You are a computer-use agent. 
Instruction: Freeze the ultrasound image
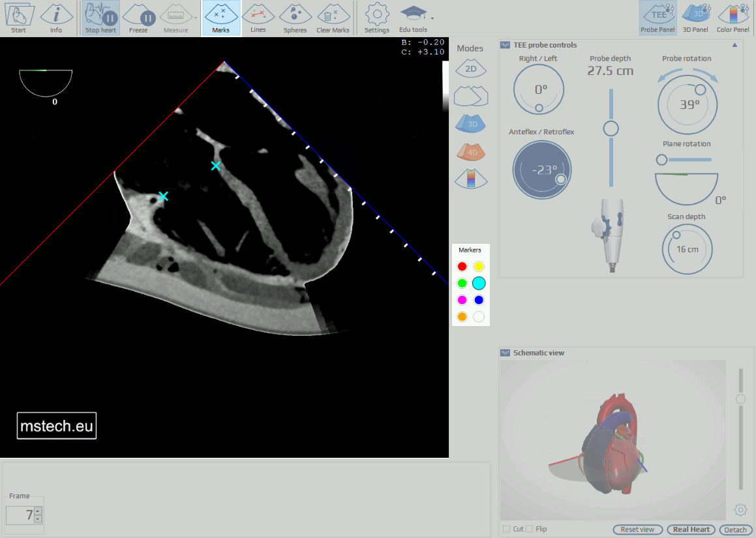point(138,18)
